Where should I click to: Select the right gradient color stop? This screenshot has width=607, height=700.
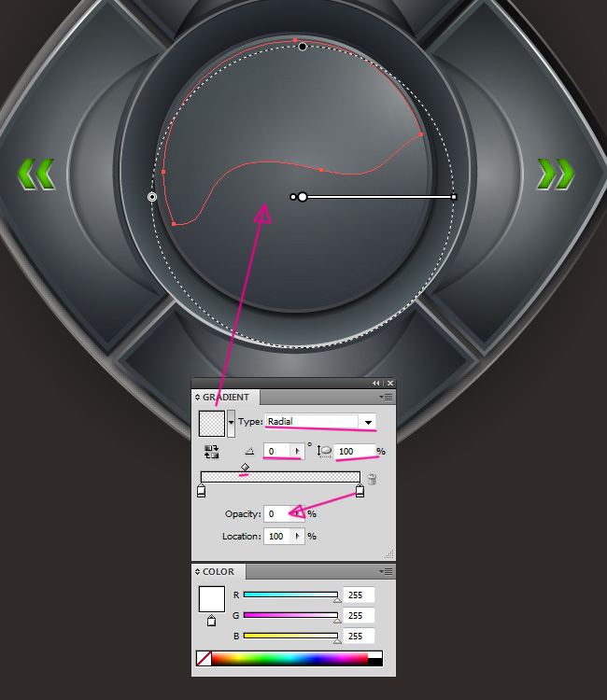click(x=360, y=491)
